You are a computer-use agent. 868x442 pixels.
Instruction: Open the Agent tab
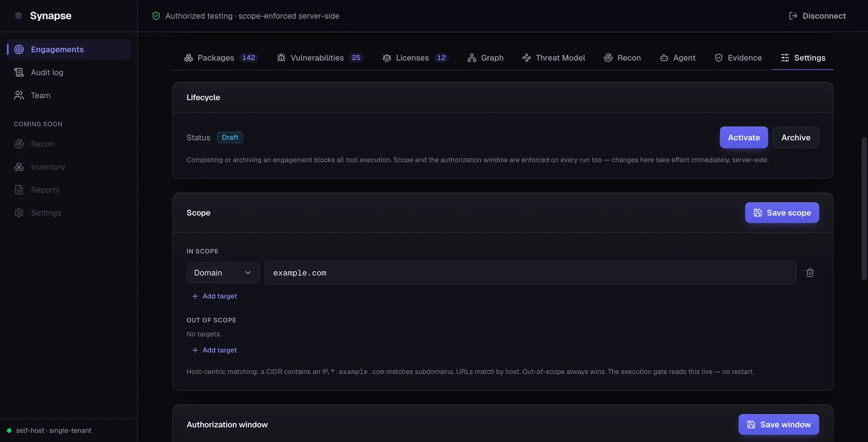click(678, 57)
